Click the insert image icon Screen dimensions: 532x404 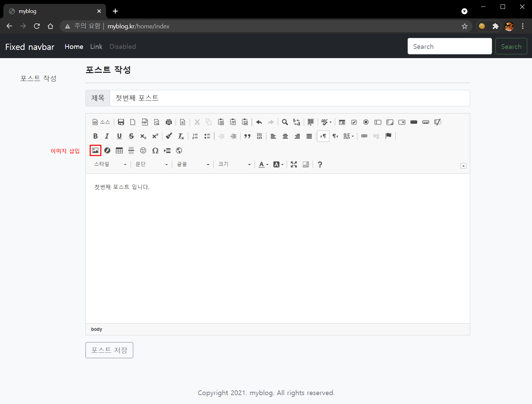(x=95, y=150)
